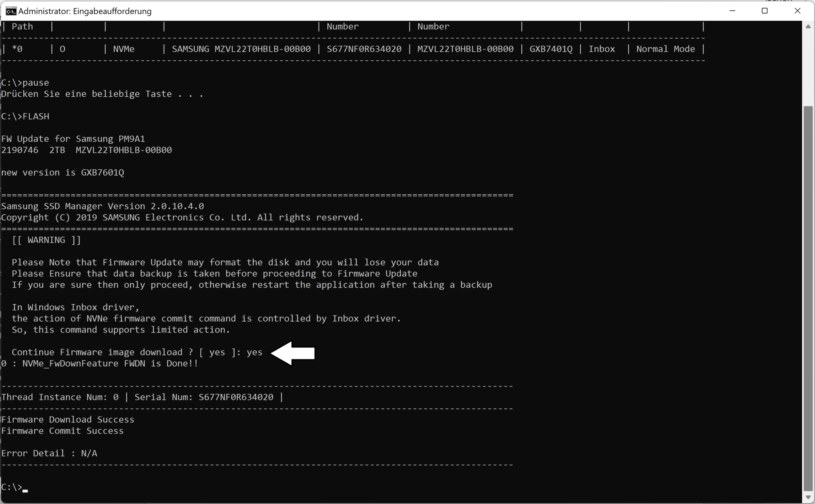Click 'In Windows Inbox driver,' line
The height and width of the screenshot is (504, 815).
coord(76,308)
